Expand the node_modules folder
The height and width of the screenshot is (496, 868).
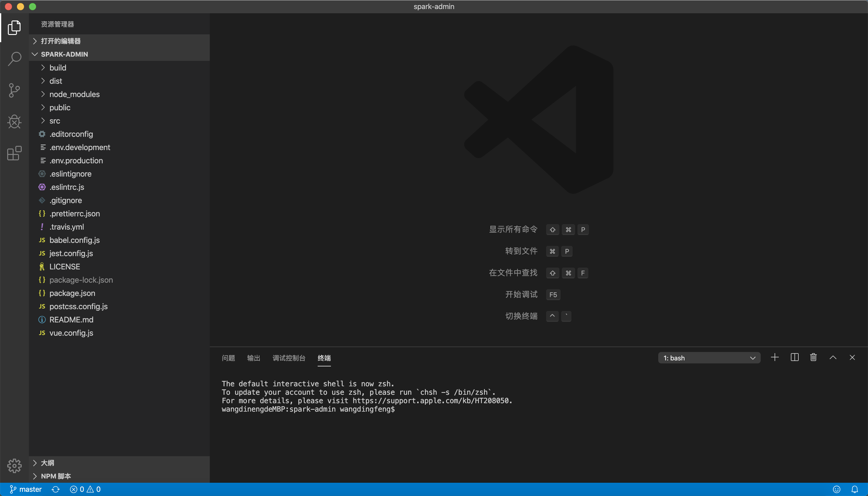[74, 94]
